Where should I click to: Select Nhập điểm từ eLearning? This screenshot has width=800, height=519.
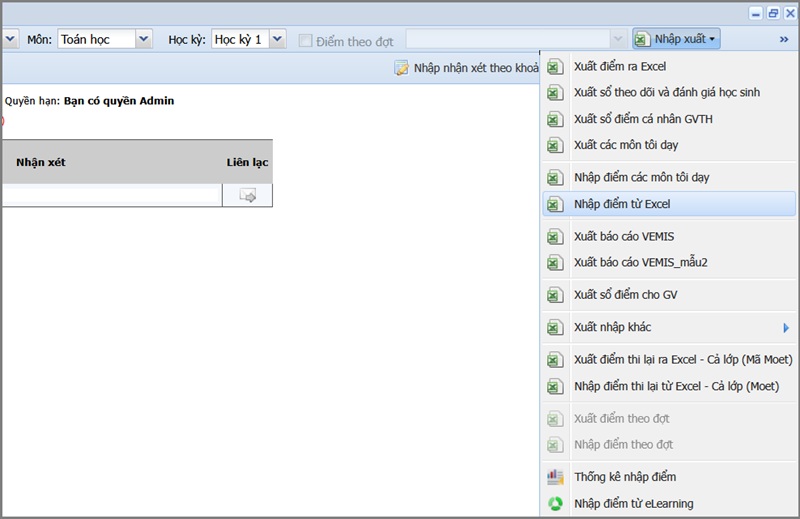point(668,504)
